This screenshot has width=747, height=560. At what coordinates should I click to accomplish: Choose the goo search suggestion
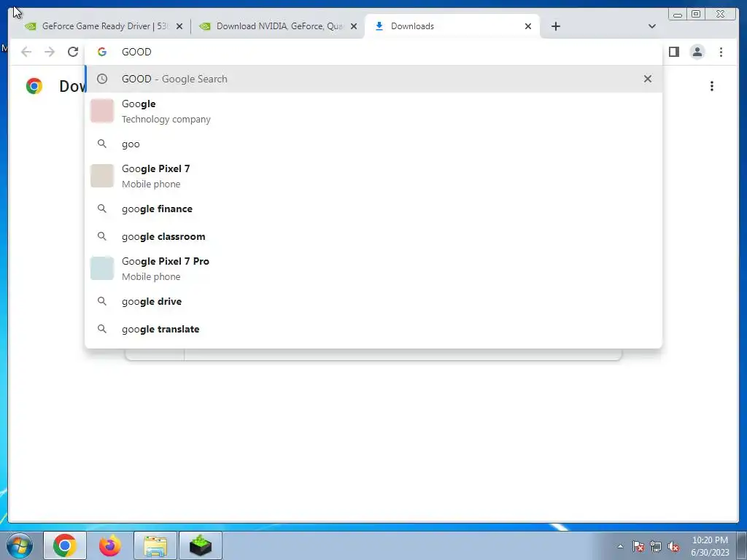tap(373, 144)
